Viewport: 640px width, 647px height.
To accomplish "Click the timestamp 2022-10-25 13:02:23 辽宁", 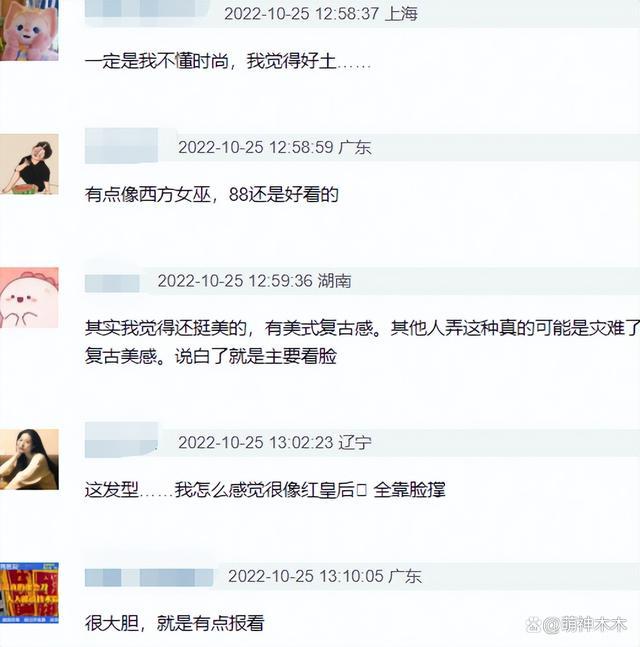I will [x=274, y=443].
